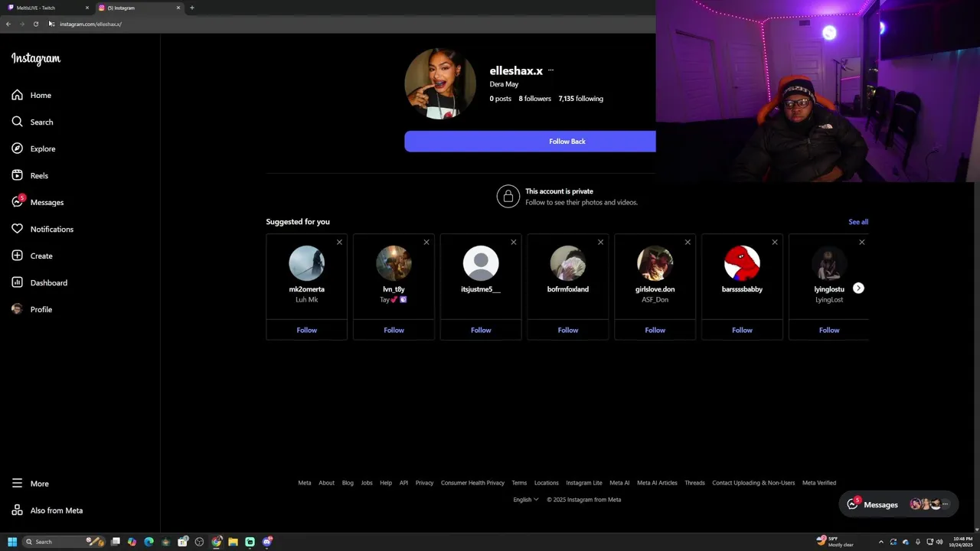The image size is (980, 551).
Task: Reload the page
Action: (36, 24)
